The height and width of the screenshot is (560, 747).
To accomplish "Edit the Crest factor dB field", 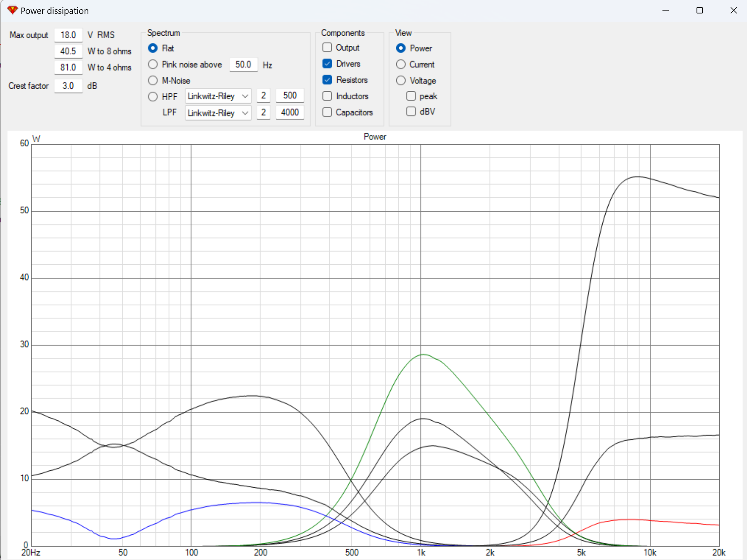I will tap(68, 86).
